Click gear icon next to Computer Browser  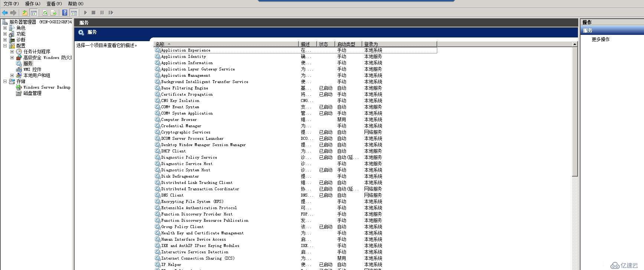(x=157, y=119)
